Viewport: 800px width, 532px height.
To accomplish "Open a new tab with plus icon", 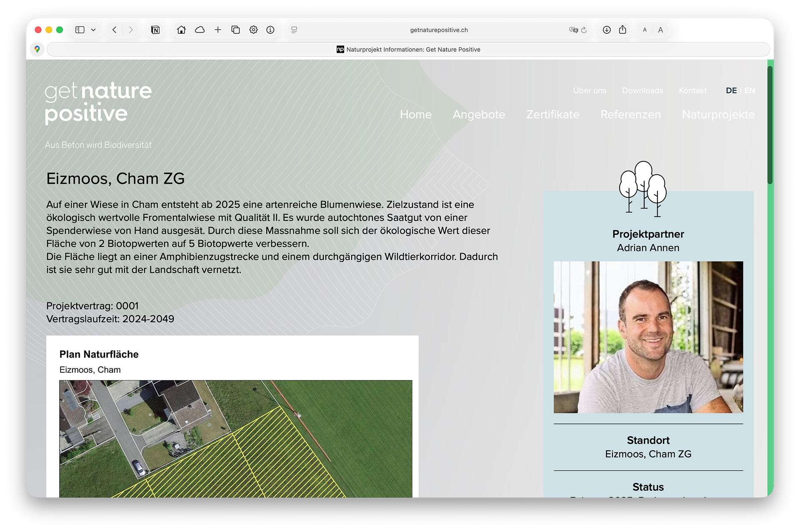I will click(217, 30).
